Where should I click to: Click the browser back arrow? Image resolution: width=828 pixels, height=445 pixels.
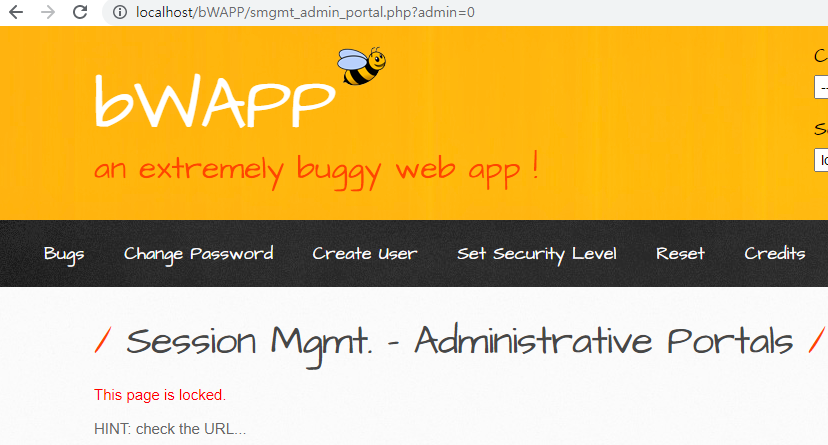16,12
